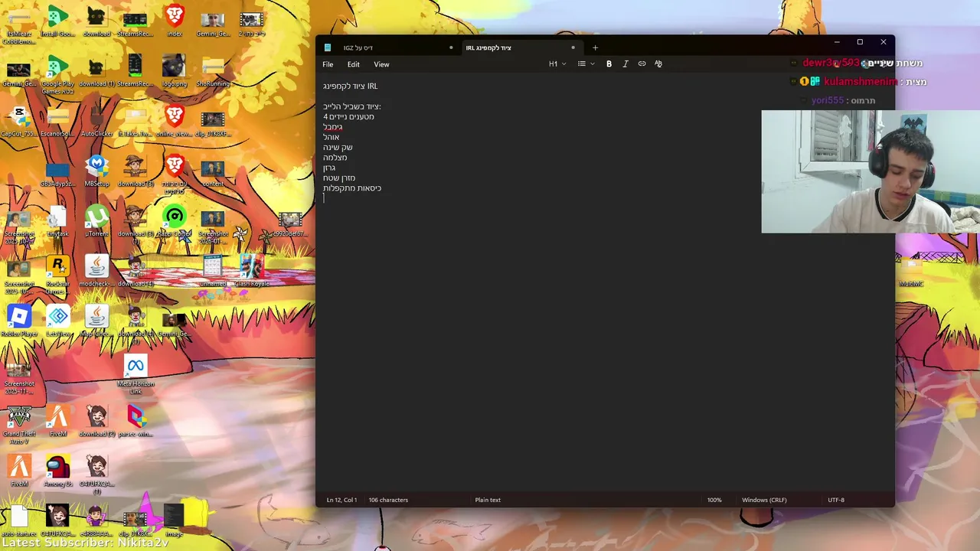Screen dimensions: 980x551
Task: Select the Meta Horizon Link shortcut
Action: click(136, 374)
